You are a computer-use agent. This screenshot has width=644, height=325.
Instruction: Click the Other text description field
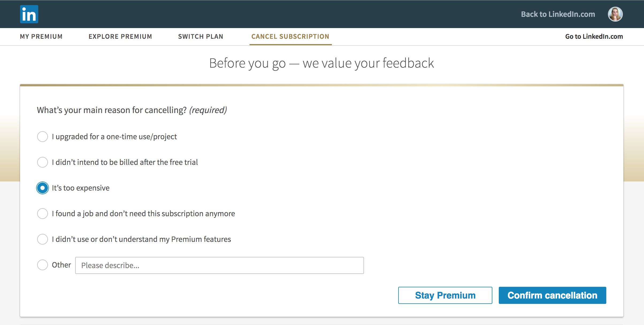click(219, 265)
